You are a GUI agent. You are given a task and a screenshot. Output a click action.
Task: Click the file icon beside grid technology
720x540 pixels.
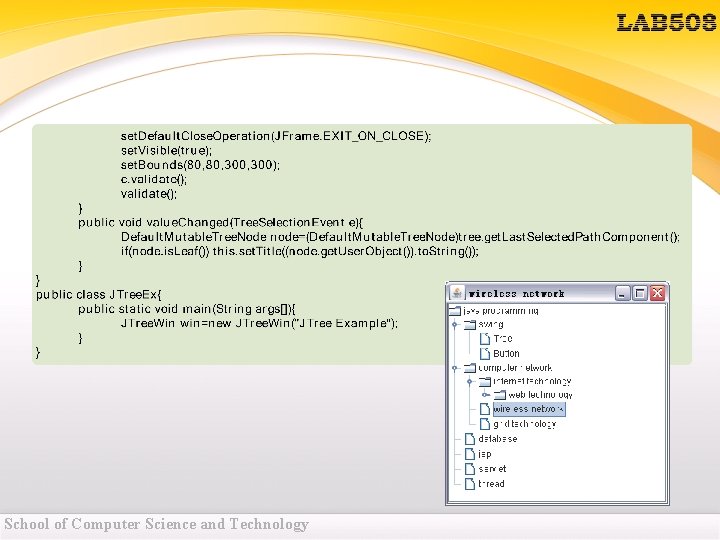coord(484,424)
